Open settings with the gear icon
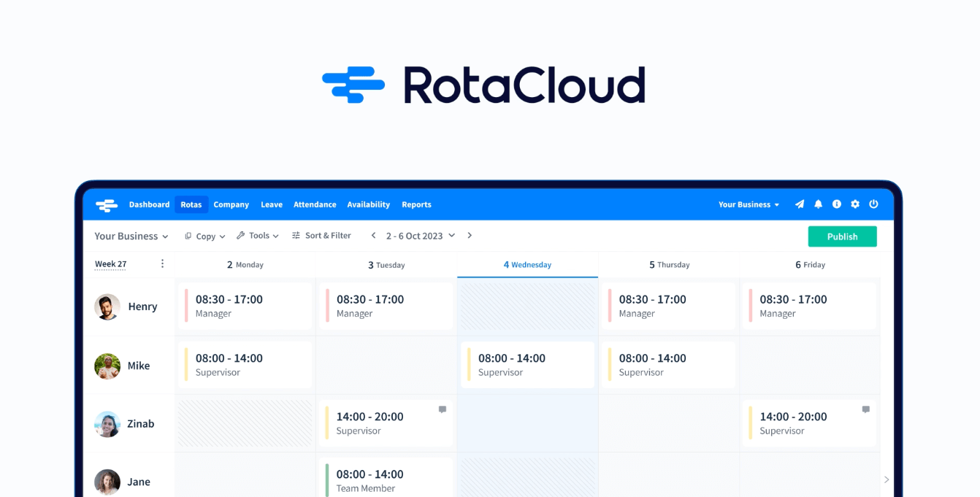 pyautogui.click(x=855, y=204)
